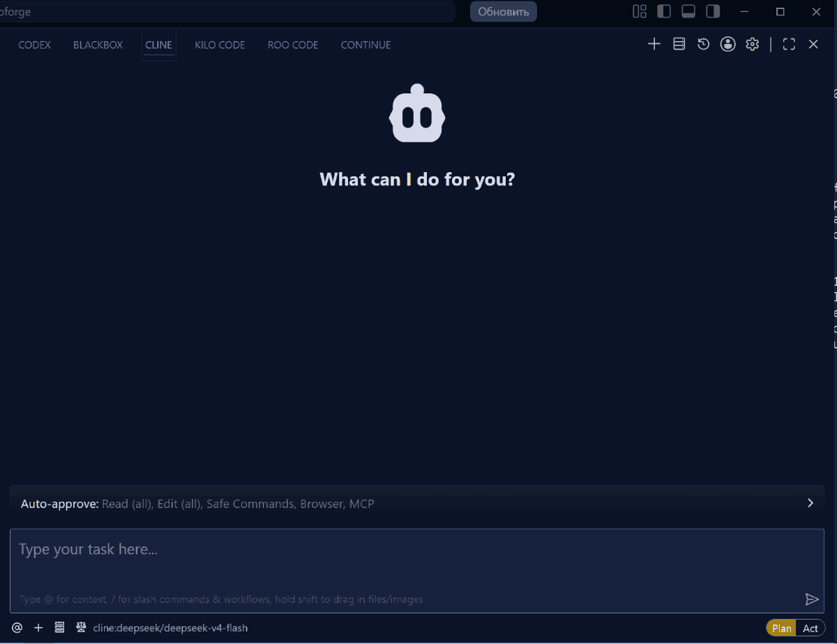
Task: Open the task history icon
Action: [704, 44]
